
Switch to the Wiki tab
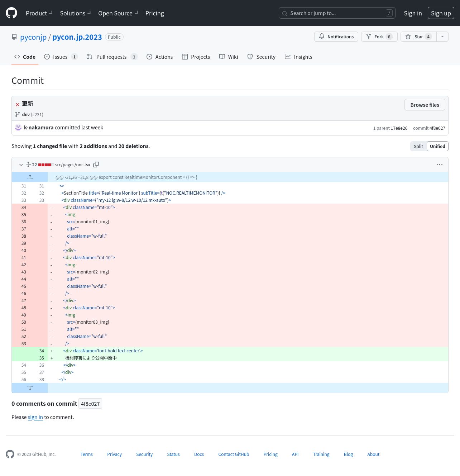point(229,57)
